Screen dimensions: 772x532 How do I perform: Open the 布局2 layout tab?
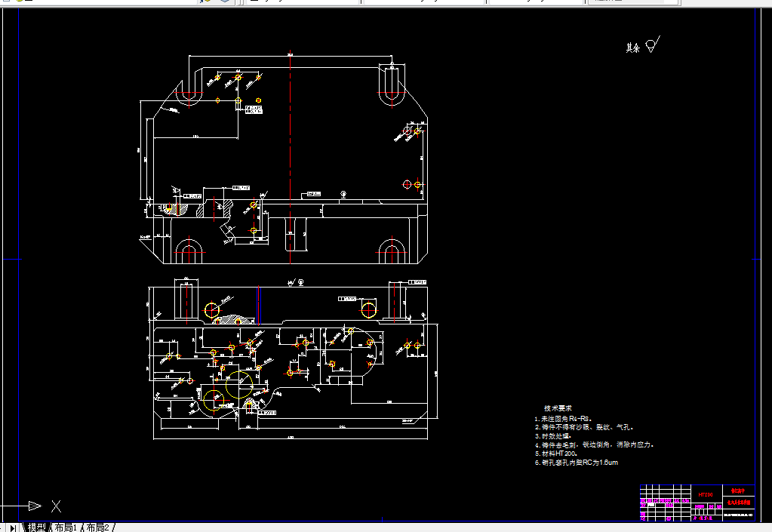pyautogui.click(x=97, y=527)
